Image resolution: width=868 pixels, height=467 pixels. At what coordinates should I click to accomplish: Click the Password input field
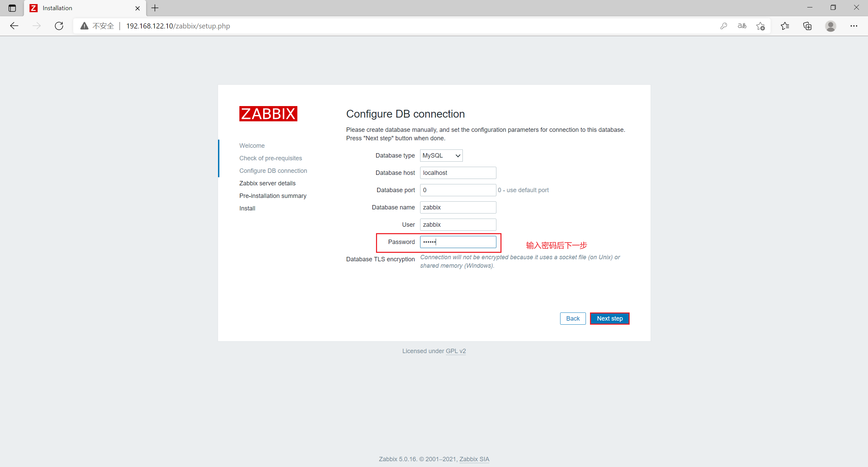458,242
